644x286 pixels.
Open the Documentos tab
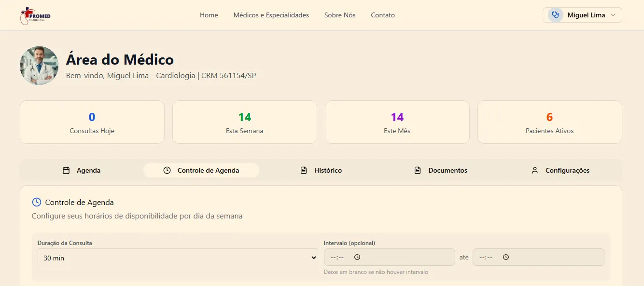(441, 170)
